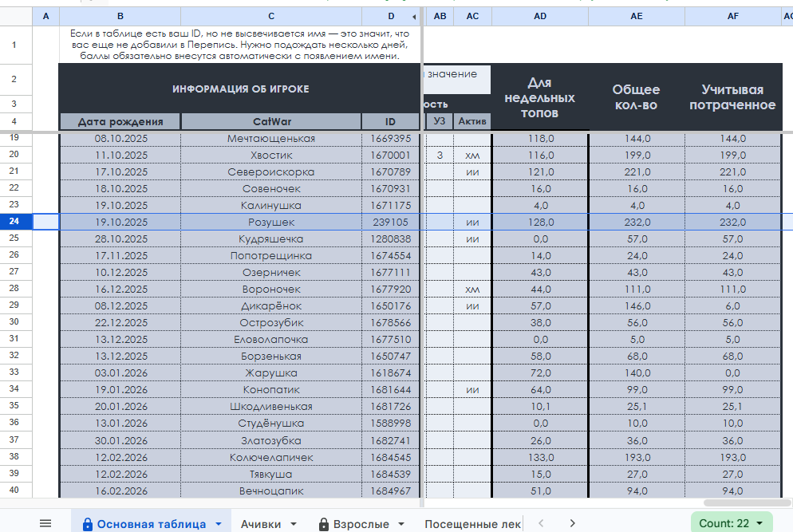Viewport: 793px width, 532px height.
Task: Click lock icon on Основная таблица tab
Action: [87, 524]
